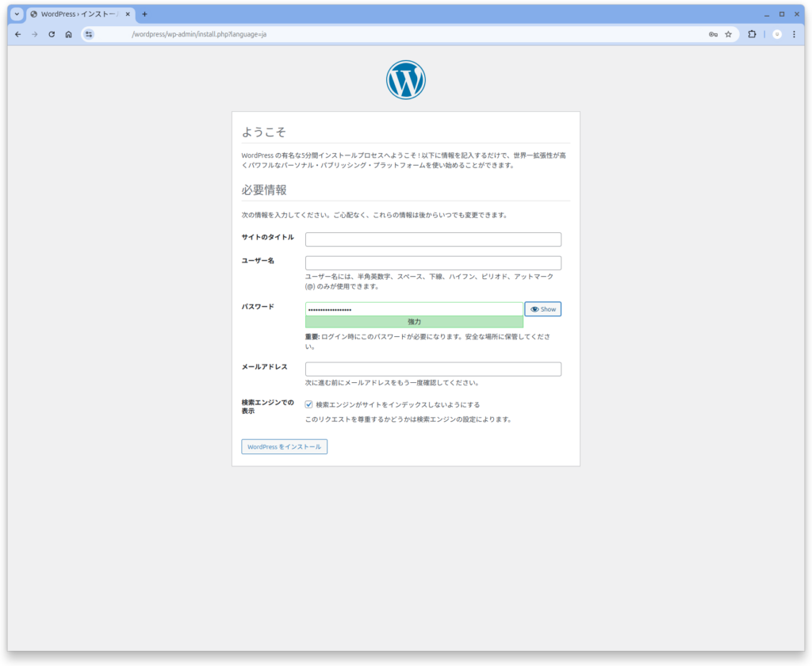Click the browser back arrow
Screen dimensions: 812x666
(x=18, y=34)
